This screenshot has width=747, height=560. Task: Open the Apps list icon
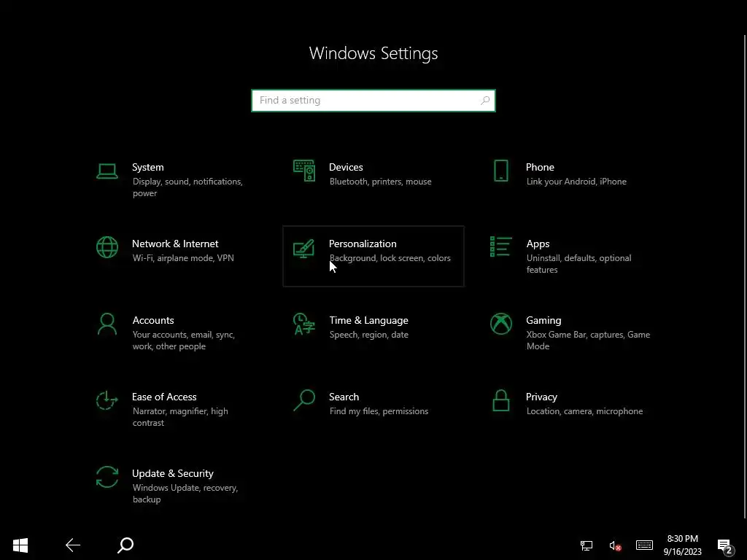point(500,246)
